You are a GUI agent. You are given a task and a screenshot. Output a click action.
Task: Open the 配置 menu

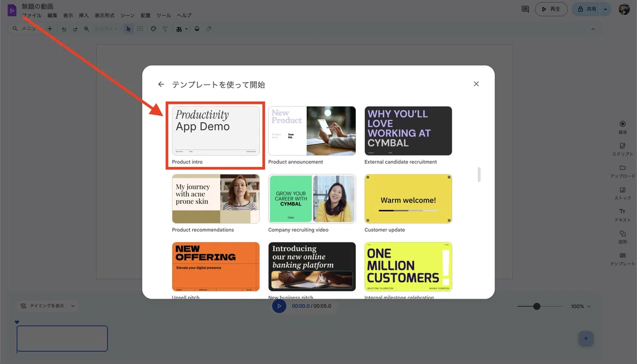click(145, 15)
